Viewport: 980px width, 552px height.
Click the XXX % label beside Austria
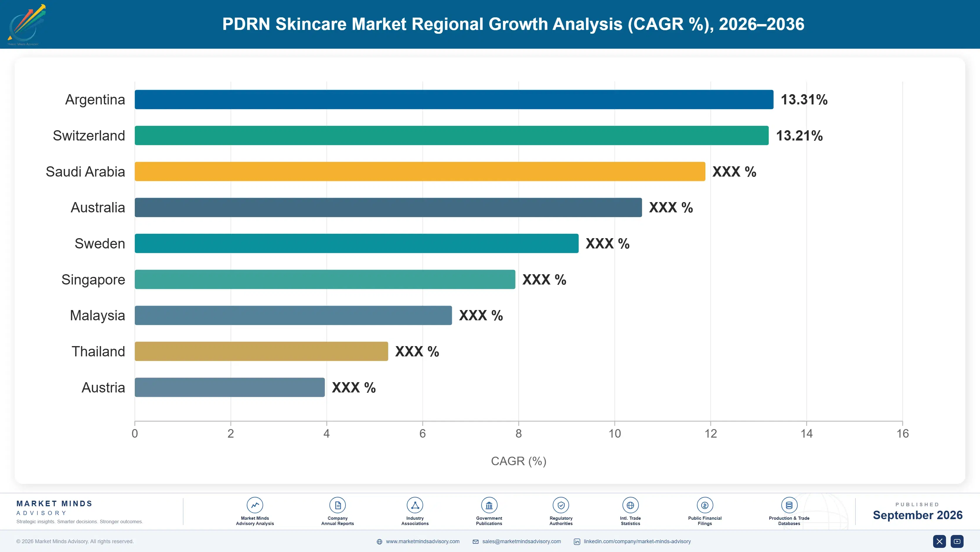(x=354, y=387)
